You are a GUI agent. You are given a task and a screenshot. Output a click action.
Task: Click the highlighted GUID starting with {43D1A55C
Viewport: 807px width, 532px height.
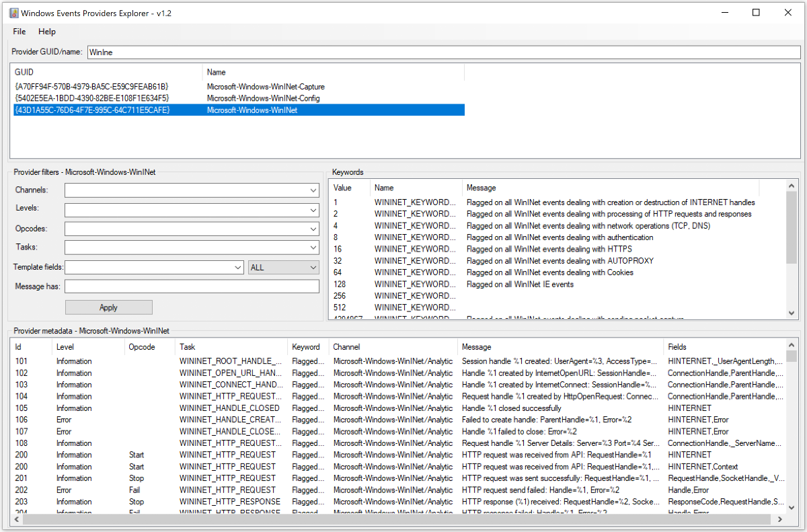(x=91, y=110)
